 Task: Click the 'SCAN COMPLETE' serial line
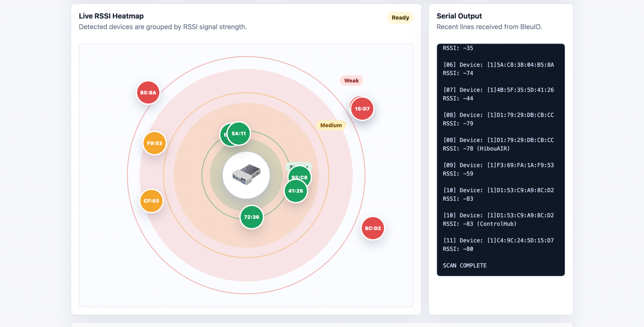coord(465,266)
